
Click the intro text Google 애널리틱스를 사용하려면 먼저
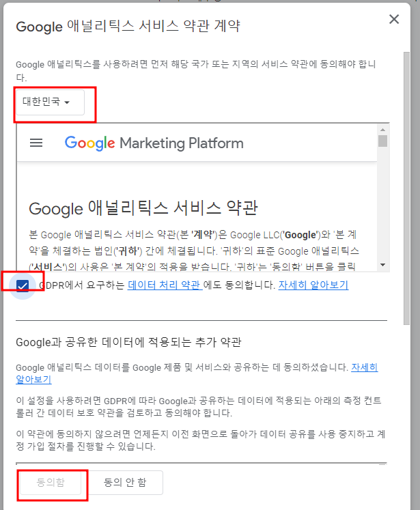[196, 70]
